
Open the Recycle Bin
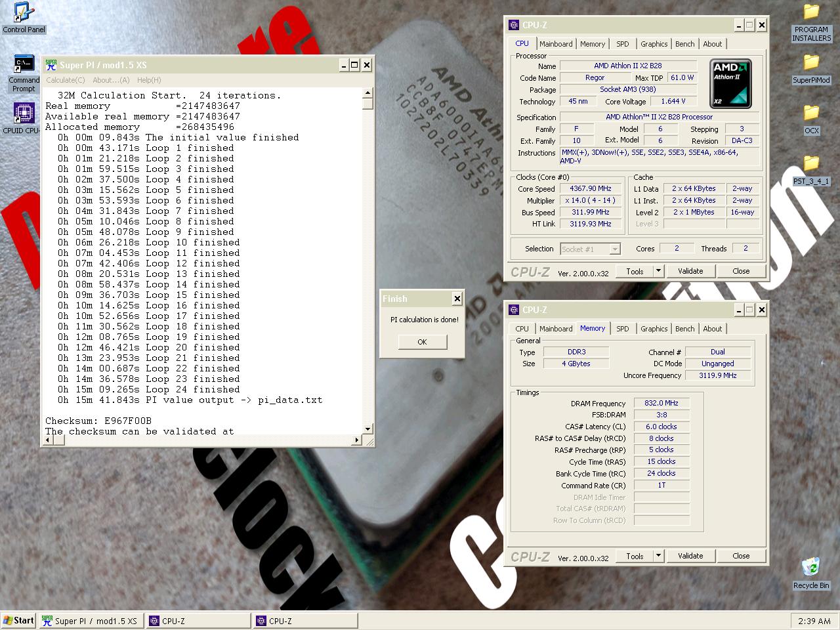coord(811,573)
